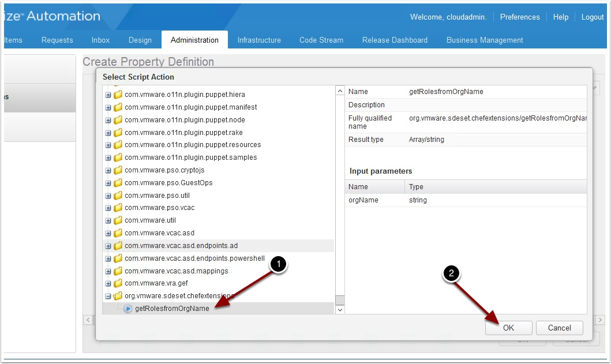This screenshot has width=611, height=364.
Task: Select the com.vmware.pso.vcac tree item
Action: point(159,208)
